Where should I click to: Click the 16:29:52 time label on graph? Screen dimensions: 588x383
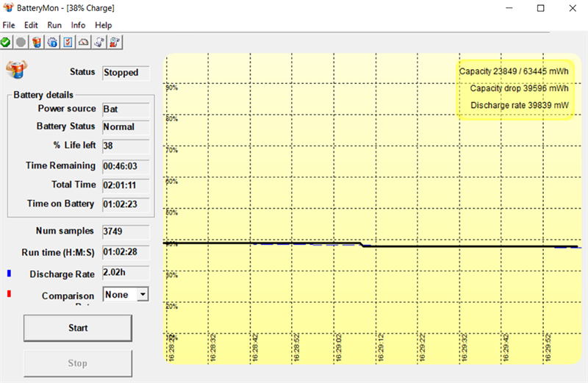[548, 348]
